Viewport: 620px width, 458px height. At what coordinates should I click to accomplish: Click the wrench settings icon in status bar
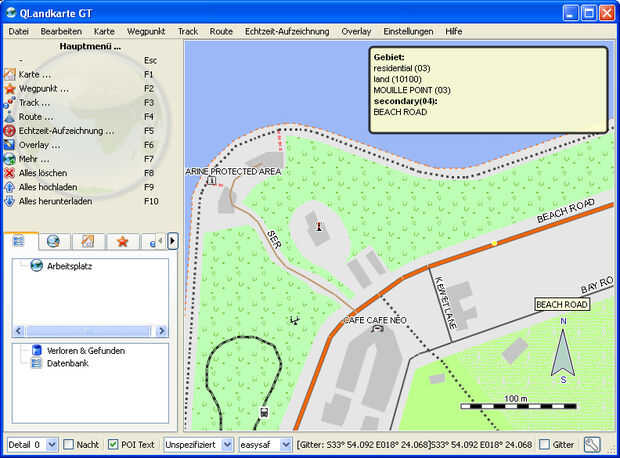pos(592,445)
